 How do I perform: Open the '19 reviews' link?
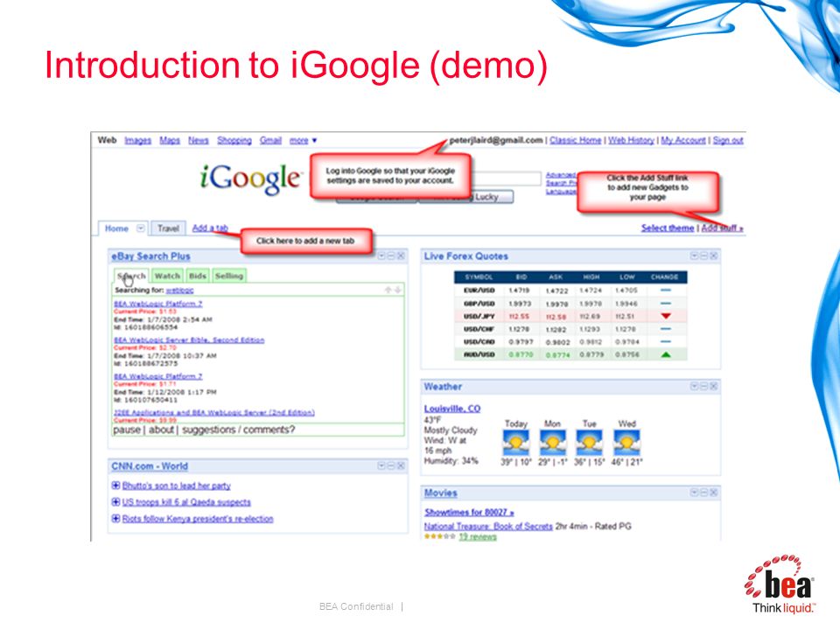(x=478, y=536)
